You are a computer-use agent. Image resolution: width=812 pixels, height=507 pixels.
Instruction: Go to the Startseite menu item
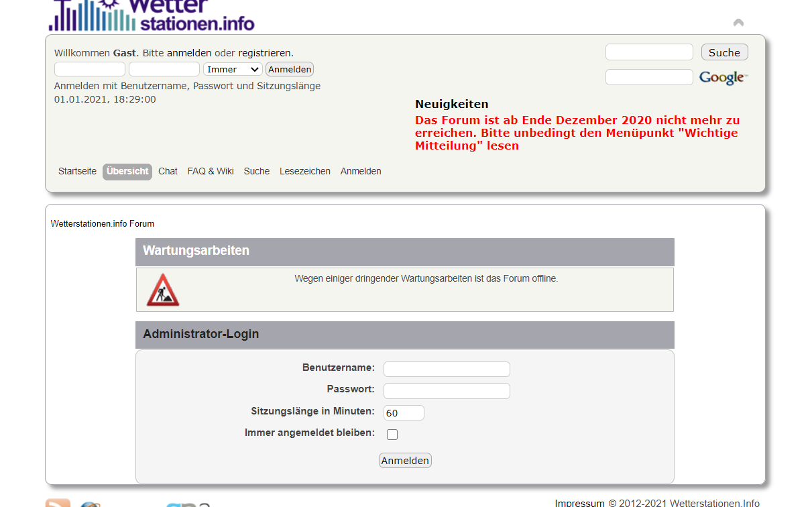pos(77,172)
